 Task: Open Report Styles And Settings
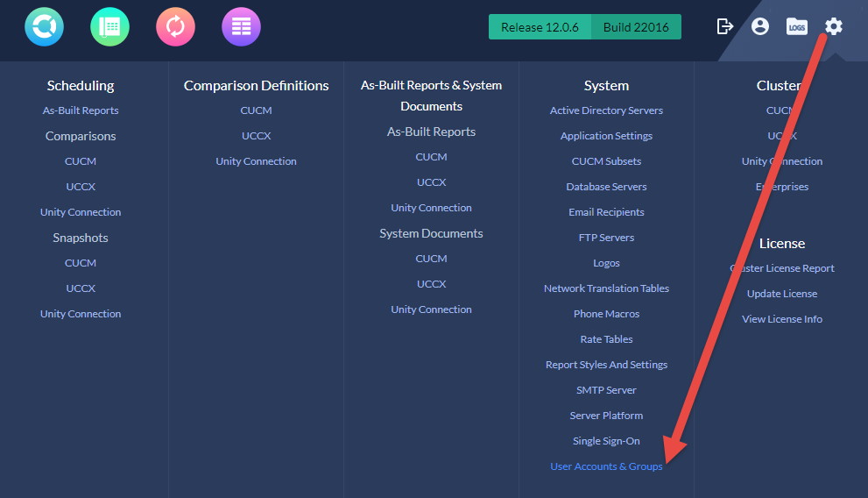[x=606, y=365]
